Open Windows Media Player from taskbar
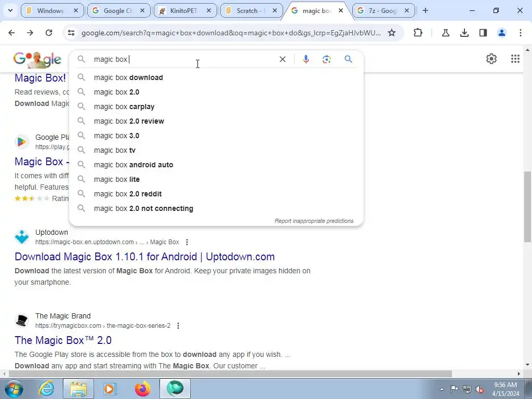532x399 pixels. pos(110,389)
